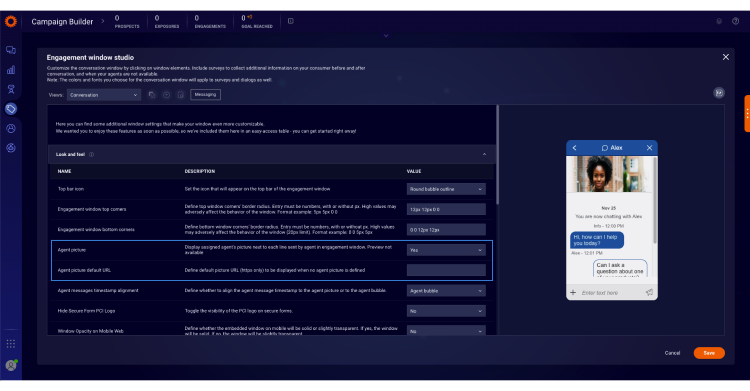This screenshot has width=750, height=391.
Task: Open the apps grid icon in sidebar
Action: (x=11, y=344)
